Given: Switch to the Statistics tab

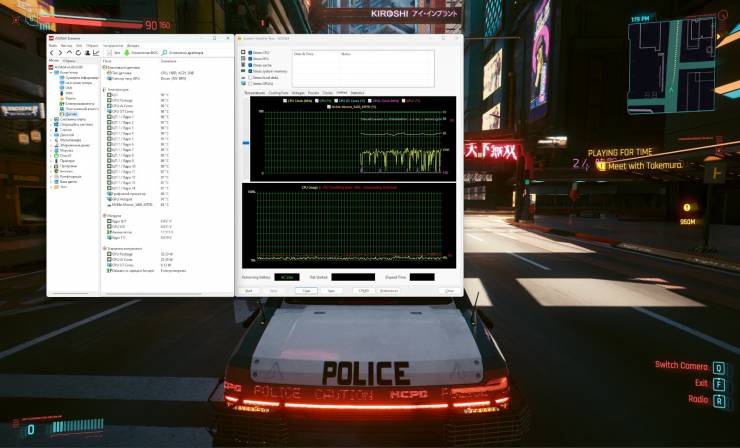Looking at the screenshot, I should [357, 93].
